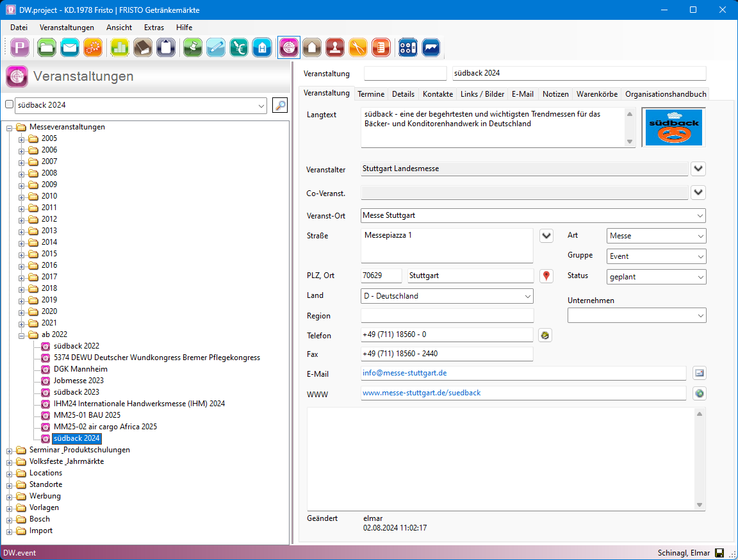Click the dial phone icon beside Telefon
Screen dimensions: 738x560
tap(545, 335)
